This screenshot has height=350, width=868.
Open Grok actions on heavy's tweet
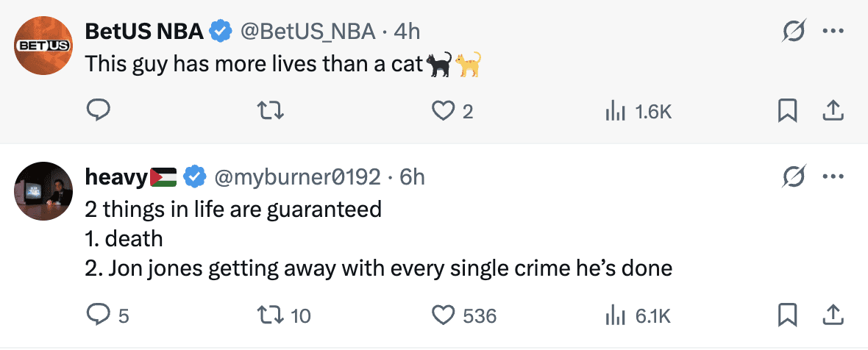click(x=794, y=176)
